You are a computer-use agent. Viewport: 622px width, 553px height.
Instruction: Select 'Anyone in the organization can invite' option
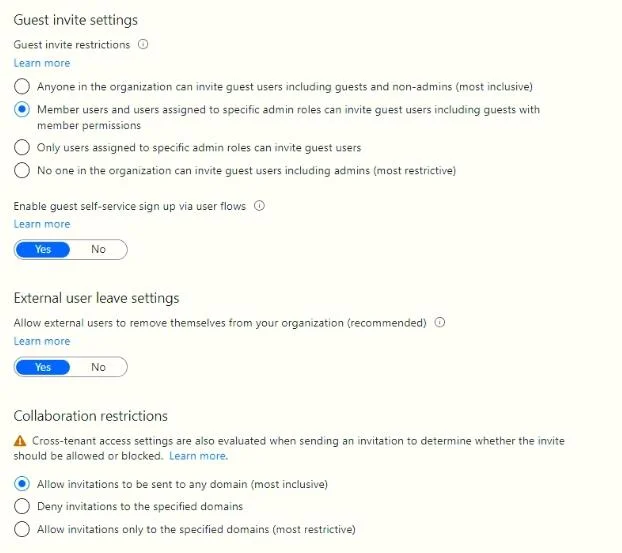tap(22, 86)
